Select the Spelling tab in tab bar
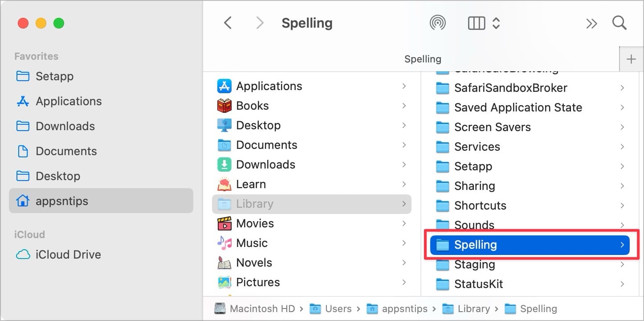Screen dimensions: 644x321 pyautogui.click(x=422, y=59)
